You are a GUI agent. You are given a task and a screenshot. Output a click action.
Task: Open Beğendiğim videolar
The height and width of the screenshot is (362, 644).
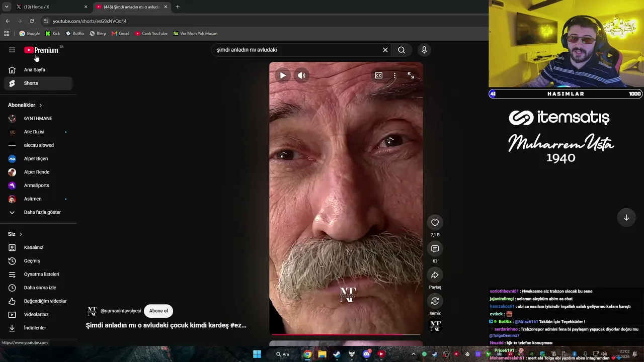point(38,301)
